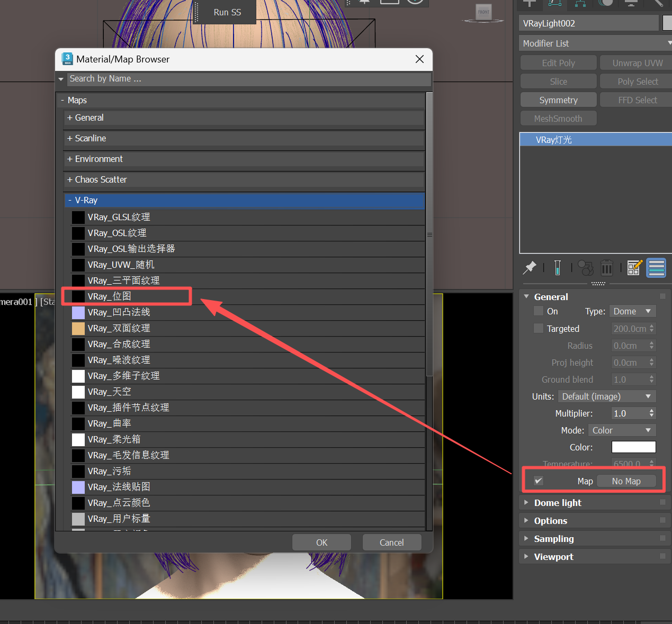The image size is (672, 624).
Task: Select the VRay_法线贴图 map
Action: [248, 487]
